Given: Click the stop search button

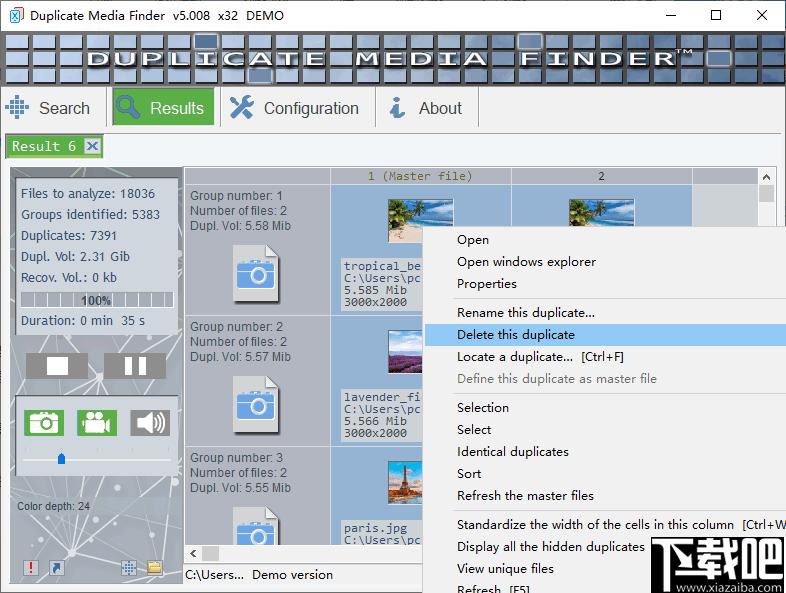Looking at the screenshot, I should [57, 365].
